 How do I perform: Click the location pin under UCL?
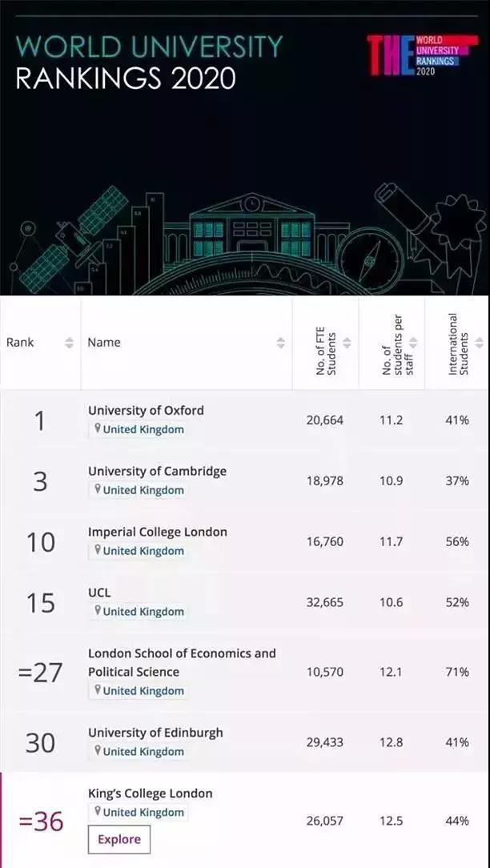(98, 611)
